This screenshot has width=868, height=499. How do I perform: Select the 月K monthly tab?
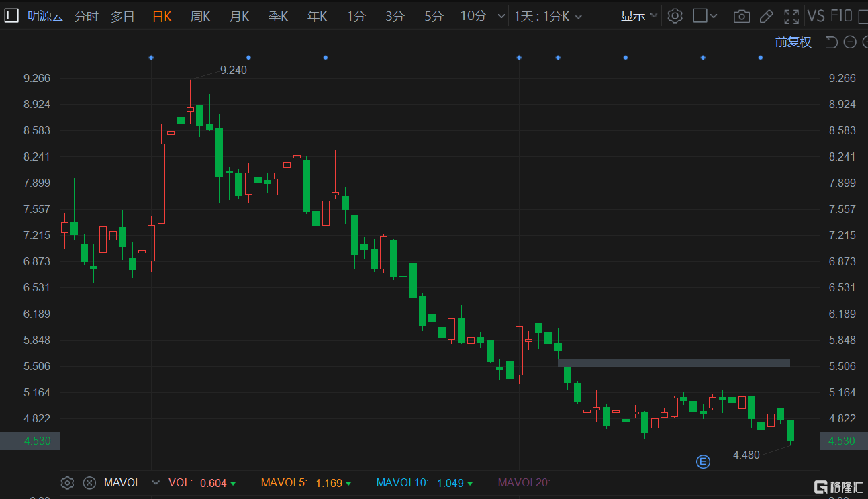click(239, 16)
